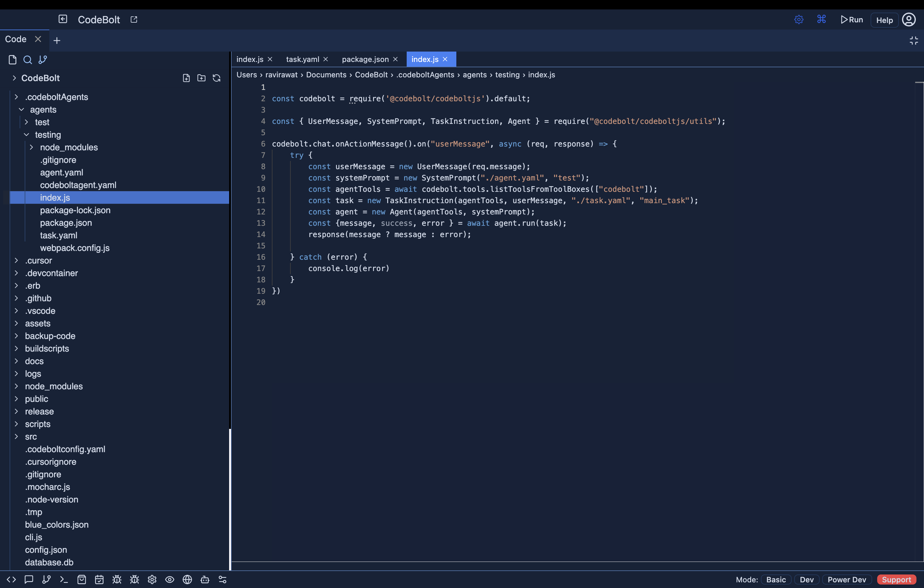Viewport: 924px width, 588px height.
Task: Open CodeBolt in external window icon
Action: [x=134, y=19]
